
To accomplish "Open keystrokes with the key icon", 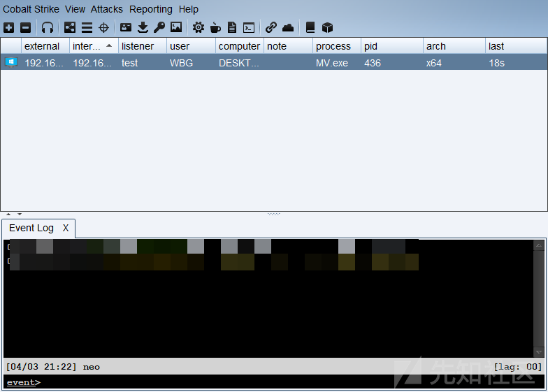I will pyautogui.click(x=159, y=27).
